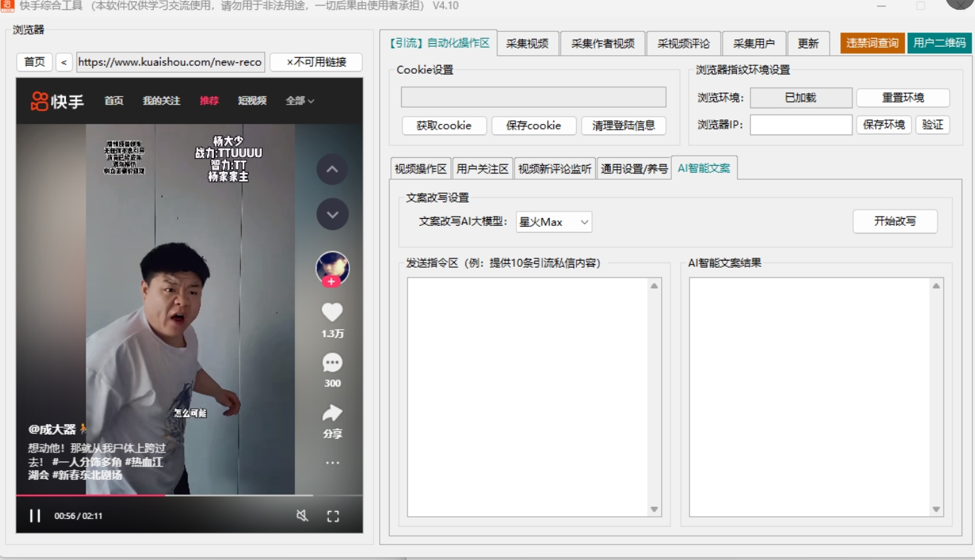Skip to the next video with down arrow

[x=332, y=214]
